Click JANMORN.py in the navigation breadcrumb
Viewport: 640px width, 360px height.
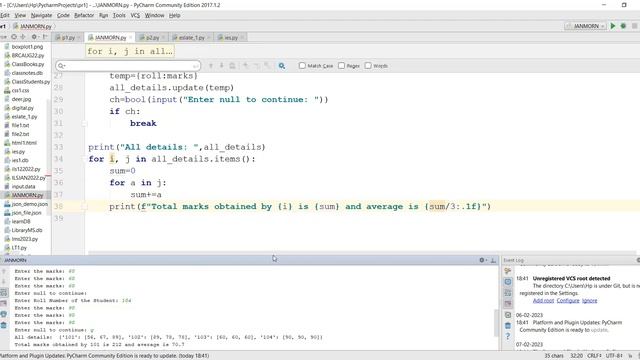pos(32,26)
